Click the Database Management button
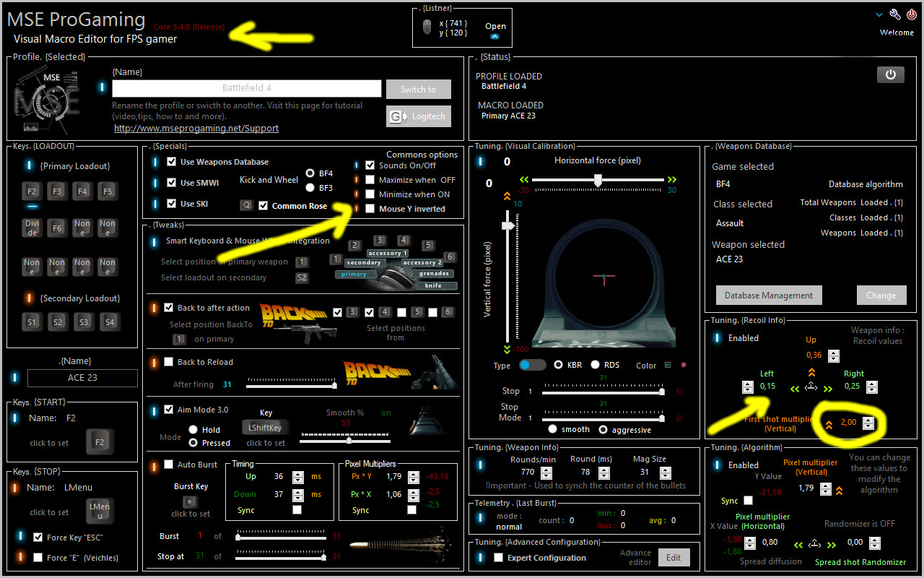This screenshot has height=578, width=924. [769, 295]
